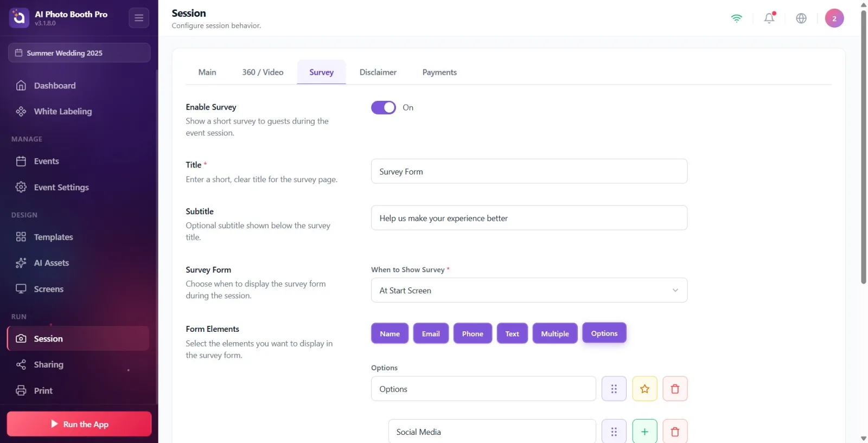Click the Sharing icon in sidebar
Viewport: 868px width, 443px height.
click(21, 364)
